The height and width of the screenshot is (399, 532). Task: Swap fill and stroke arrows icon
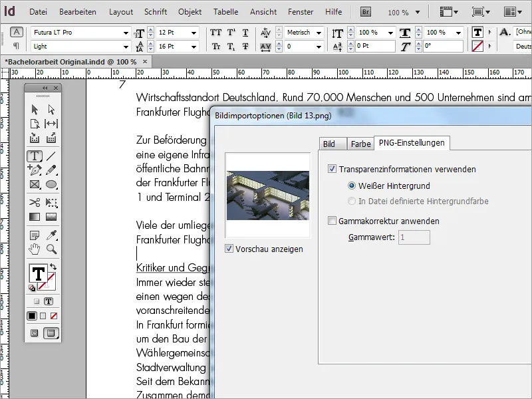[x=53, y=267]
